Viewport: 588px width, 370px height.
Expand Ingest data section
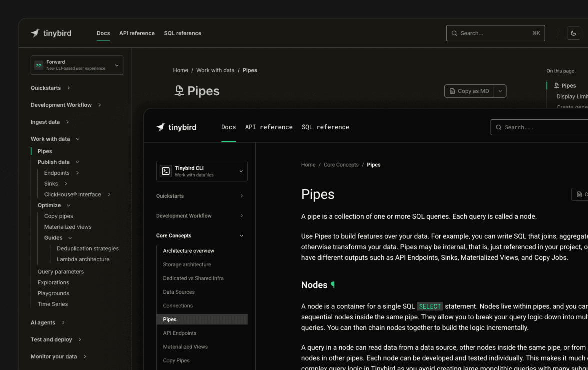67,122
